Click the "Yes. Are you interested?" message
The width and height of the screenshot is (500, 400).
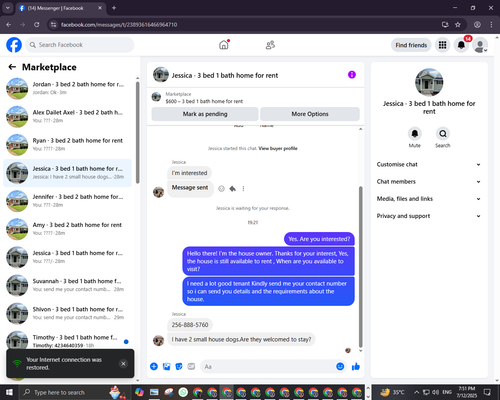click(319, 239)
